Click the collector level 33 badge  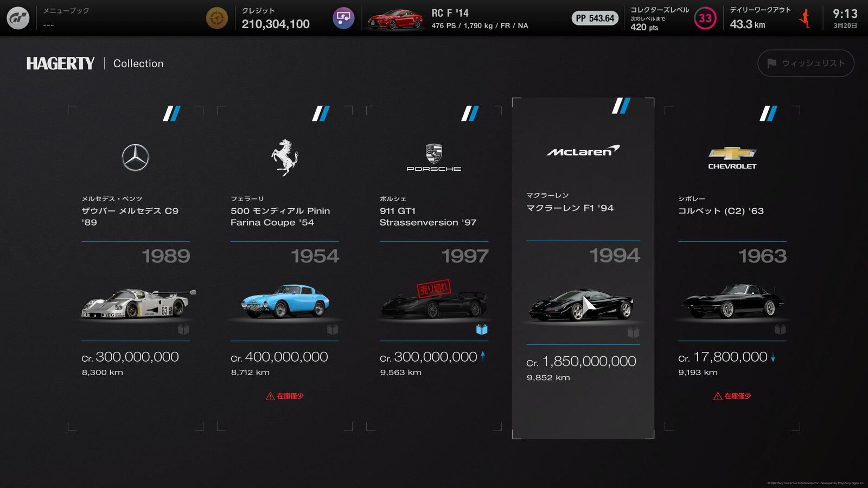coord(705,18)
